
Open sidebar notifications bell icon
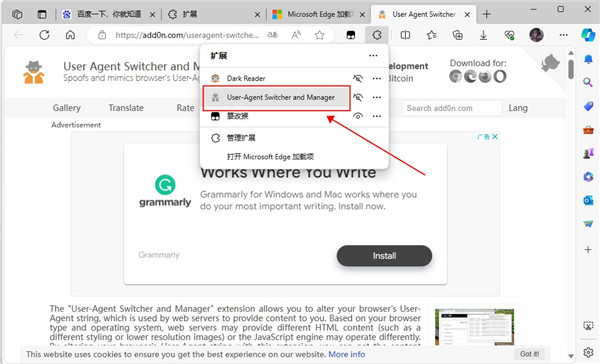[588, 59]
